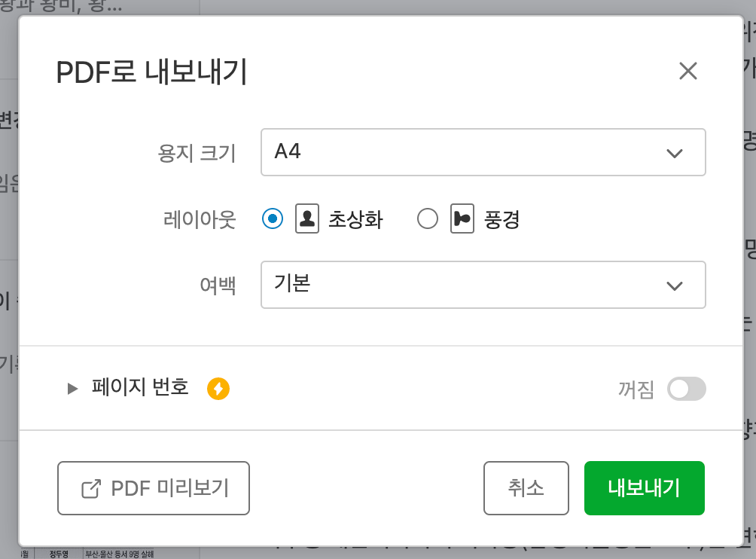Click the portrait (초상화) page icon
756x559 pixels.
[x=307, y=219]
